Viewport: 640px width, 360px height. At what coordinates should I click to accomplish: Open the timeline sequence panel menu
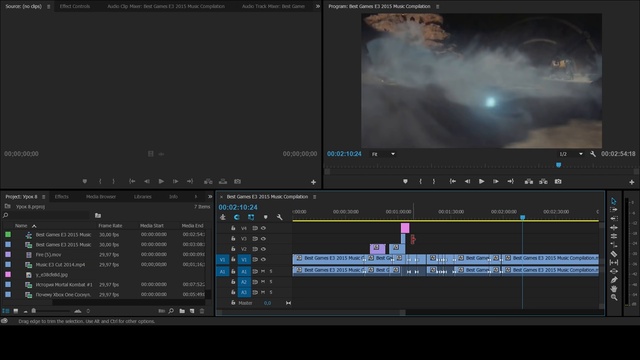(x=315, y=197)
